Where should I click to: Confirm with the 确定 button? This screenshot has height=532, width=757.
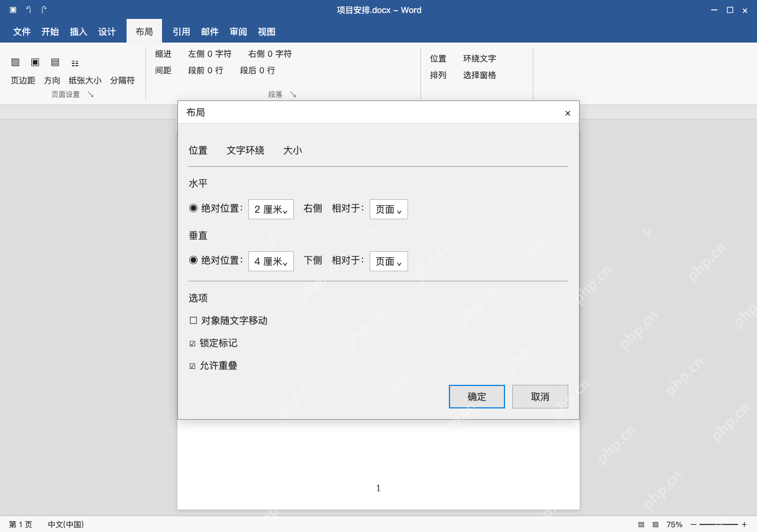pyautogui.click(x=477, y=397)
